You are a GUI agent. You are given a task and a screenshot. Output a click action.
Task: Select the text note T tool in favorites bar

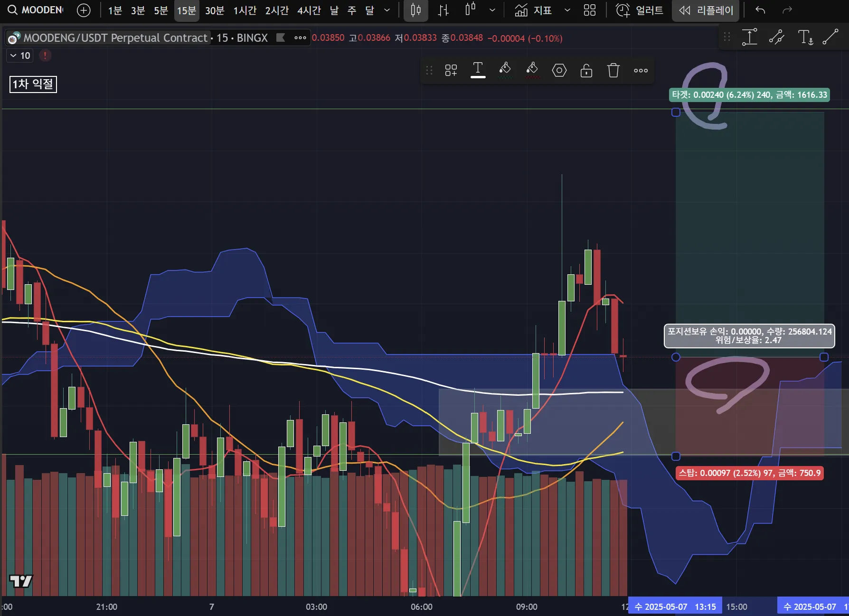(805, 37)
